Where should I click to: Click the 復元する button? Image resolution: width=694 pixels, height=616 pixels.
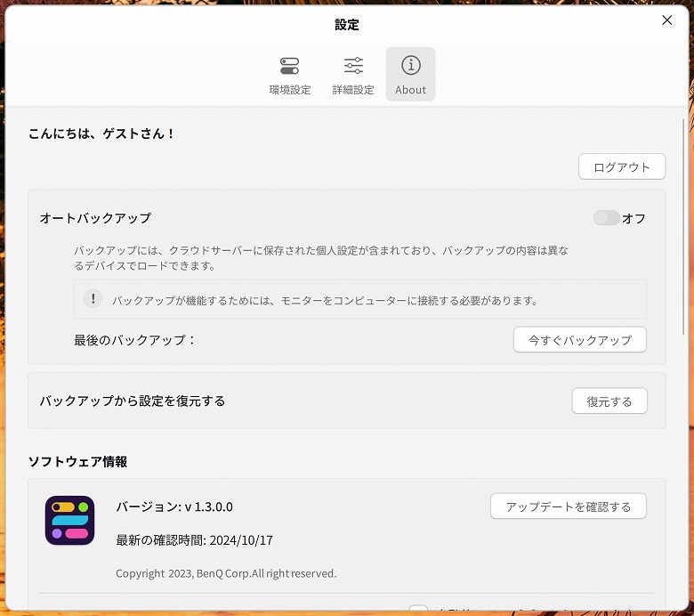pyautogui.click(x=609, y=401)
